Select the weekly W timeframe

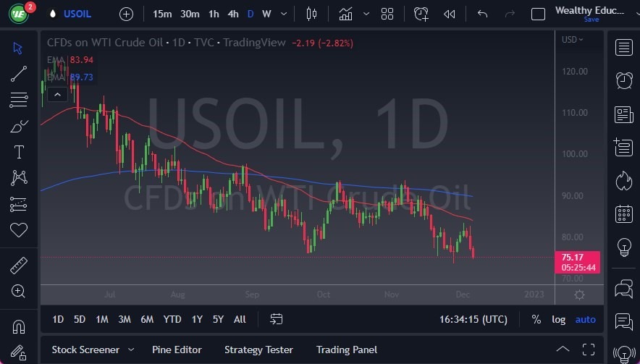266,14
